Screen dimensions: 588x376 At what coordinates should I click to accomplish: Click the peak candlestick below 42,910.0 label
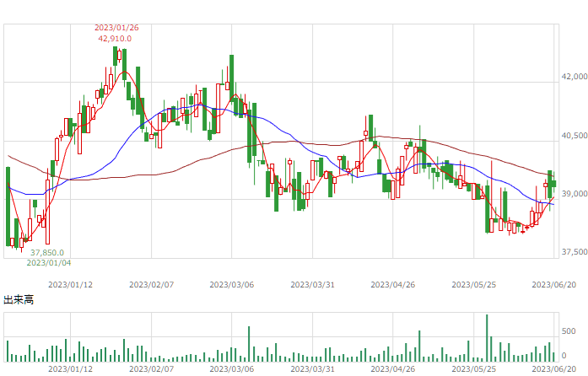(x=115, y=57)
